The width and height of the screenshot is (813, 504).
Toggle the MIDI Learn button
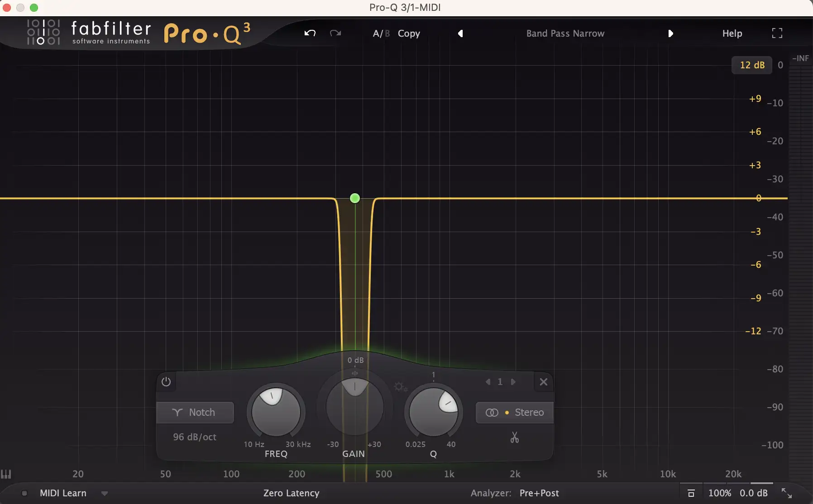click(x=63, y=493)
